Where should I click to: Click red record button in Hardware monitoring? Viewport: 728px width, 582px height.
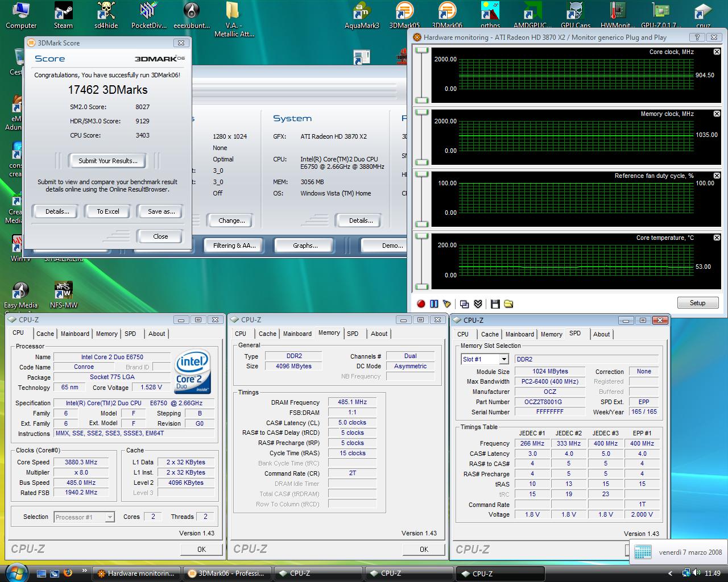pyautogui.click(x=421, y=304)
